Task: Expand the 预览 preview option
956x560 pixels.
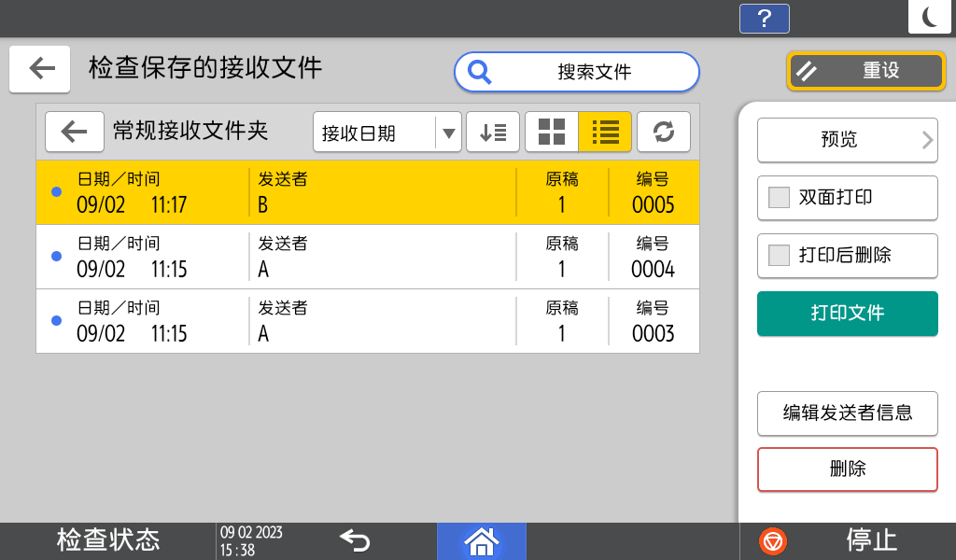Action: [847, 140]
